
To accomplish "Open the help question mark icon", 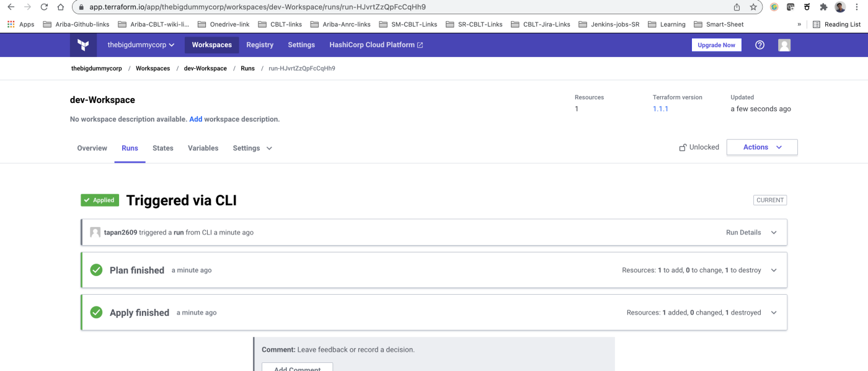I will [759, 45].
